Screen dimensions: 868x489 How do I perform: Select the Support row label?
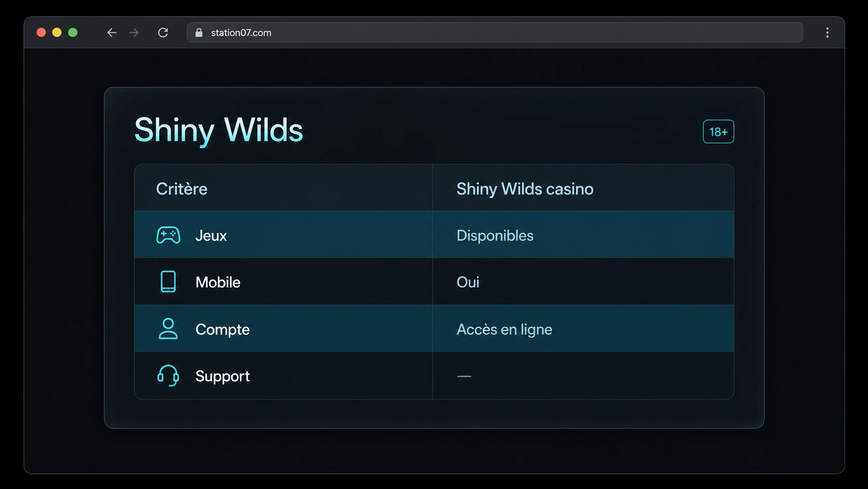click(223, 376)
